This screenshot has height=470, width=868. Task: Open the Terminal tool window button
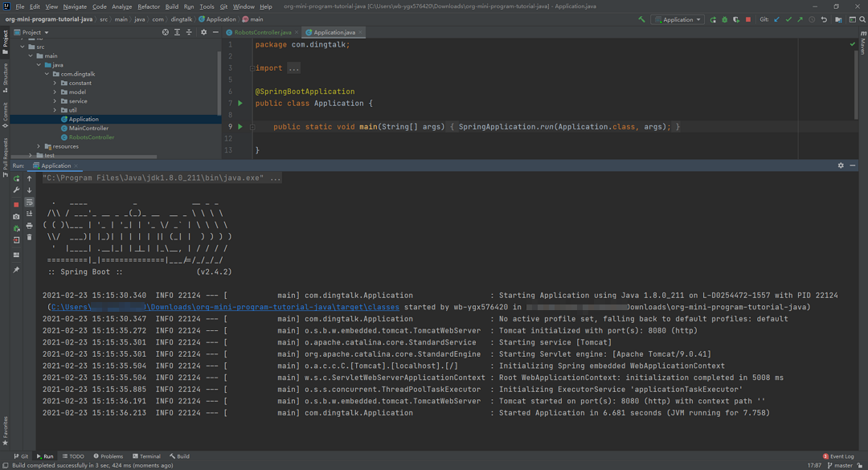coord(146,456)
